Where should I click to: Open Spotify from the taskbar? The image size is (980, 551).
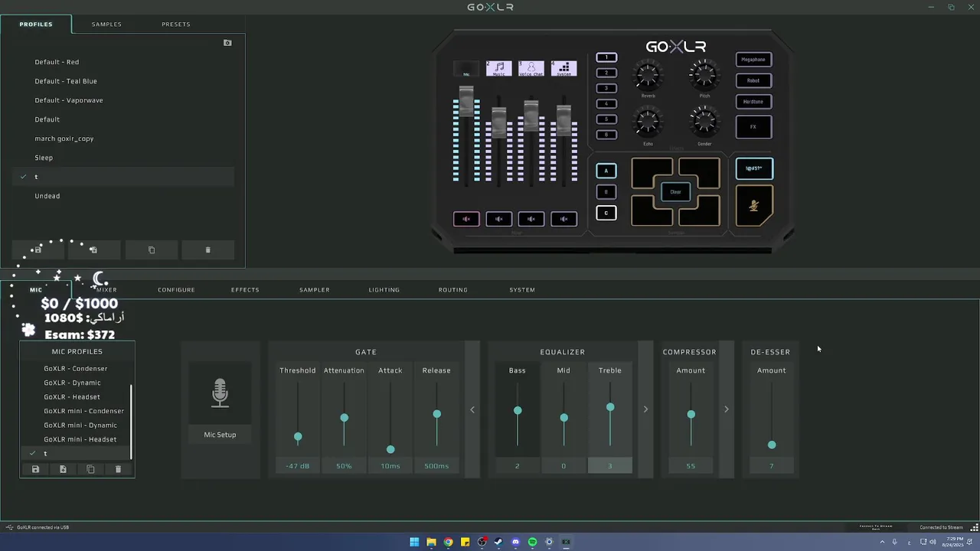click(x=532, y=542)
